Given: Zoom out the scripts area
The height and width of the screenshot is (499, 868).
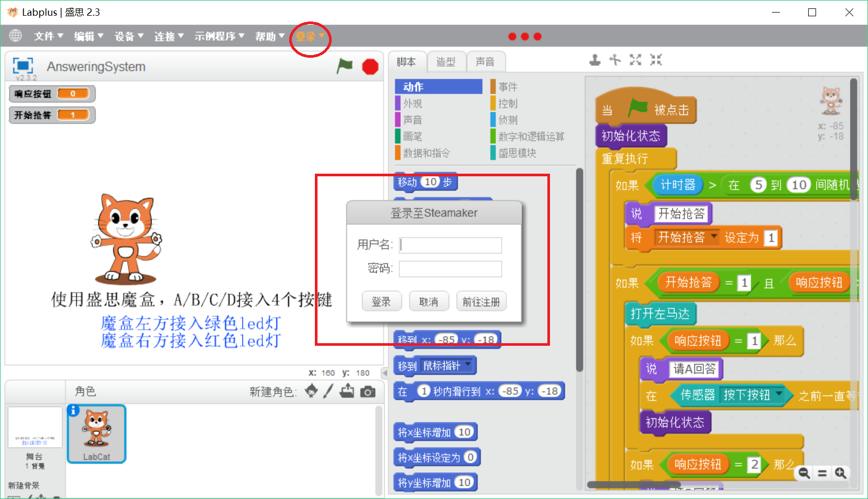Looking at the screenshot, I should pos(804,473).
